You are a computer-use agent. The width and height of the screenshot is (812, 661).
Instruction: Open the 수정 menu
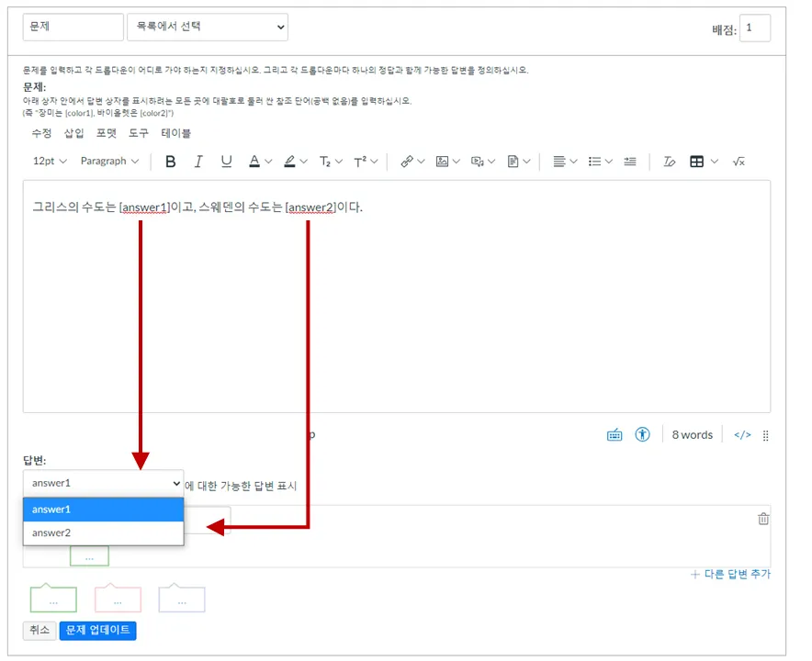pyautogui.click(x=41, y=133)
